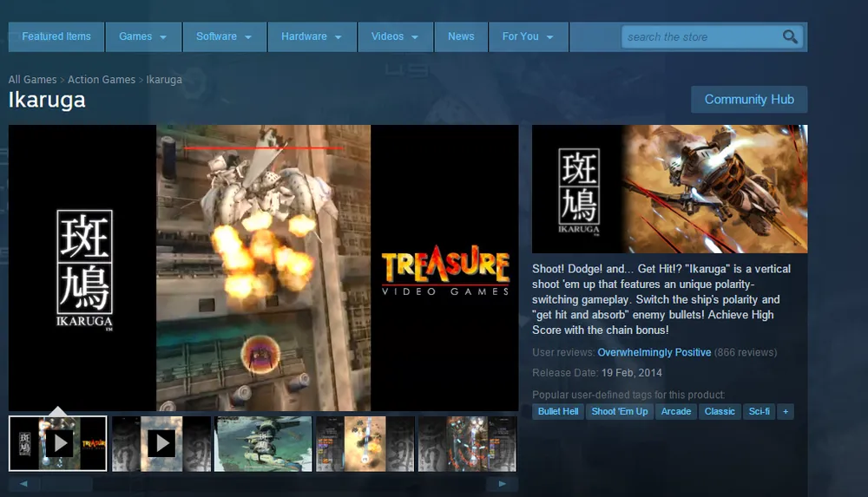Open the Community Hub
This screenshot has width=868, height=497.
point(749,100)
